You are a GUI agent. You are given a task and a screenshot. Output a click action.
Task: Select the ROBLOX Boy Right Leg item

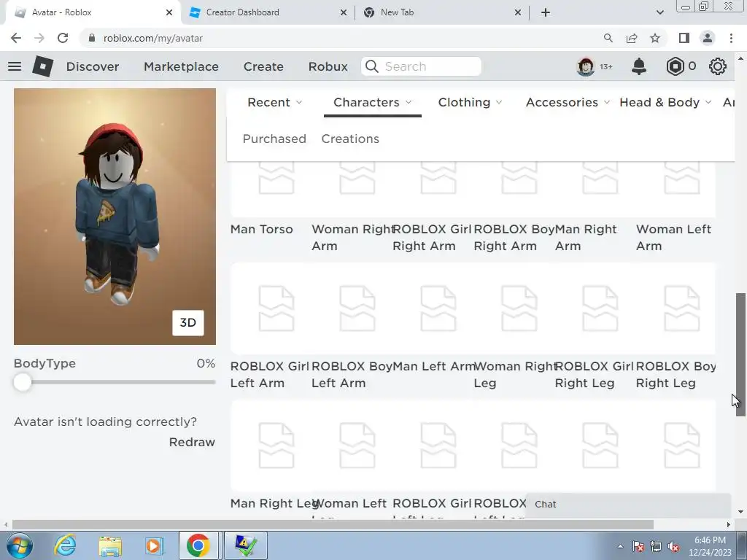pos(676,329)
